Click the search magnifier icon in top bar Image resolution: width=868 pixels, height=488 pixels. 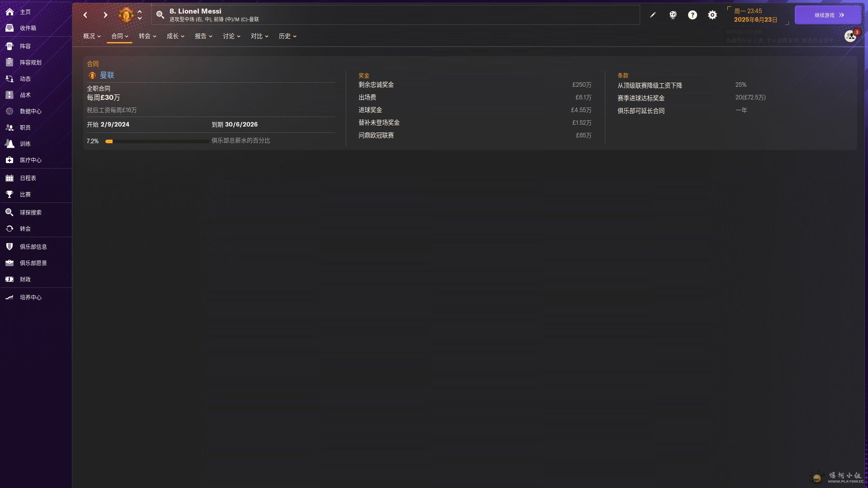pyautogui.click(x=160, y=15)
